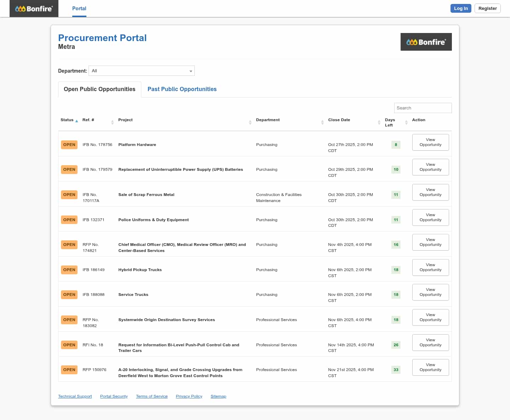This screenshot has height=420, width=510.
Task: Click the Bonfire logo in top navigation
Action: (34, 9)
